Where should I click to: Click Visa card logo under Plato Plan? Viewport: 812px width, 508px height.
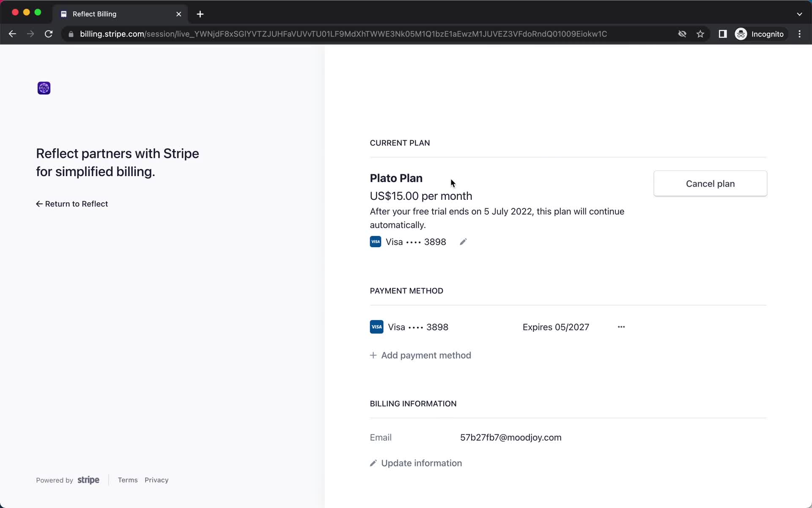click(x=376, y=242)
